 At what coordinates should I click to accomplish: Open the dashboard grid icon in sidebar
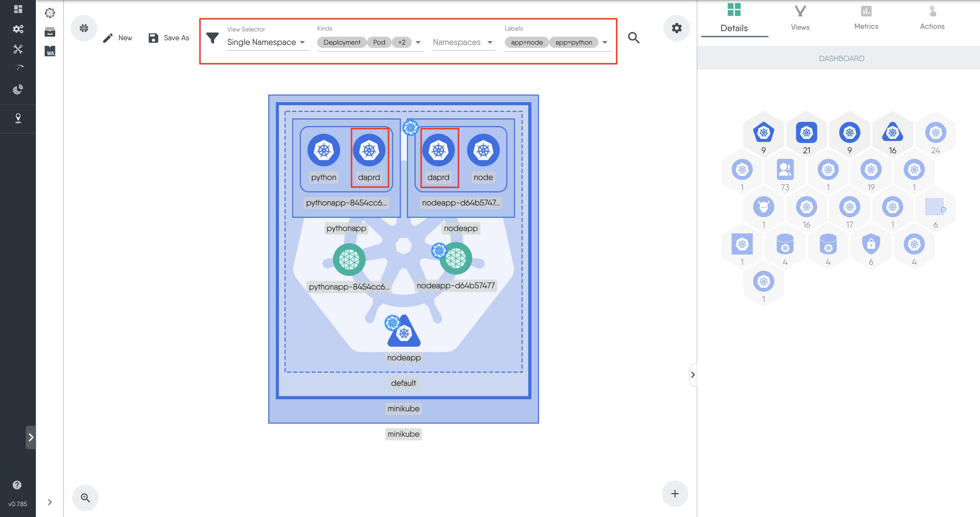coord(18,9)
